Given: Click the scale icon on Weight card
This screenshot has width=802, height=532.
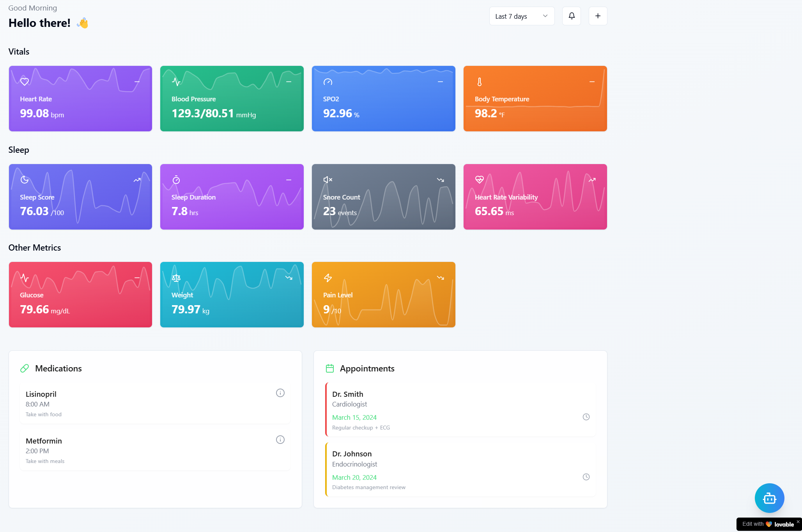Looking at the screenshot, I should pos(176,278).
